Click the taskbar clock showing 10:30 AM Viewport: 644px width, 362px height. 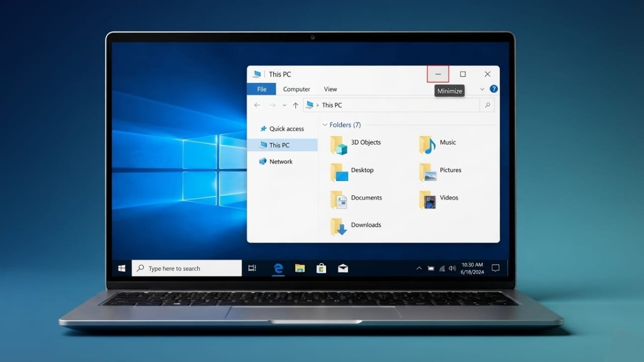(472, 268)
